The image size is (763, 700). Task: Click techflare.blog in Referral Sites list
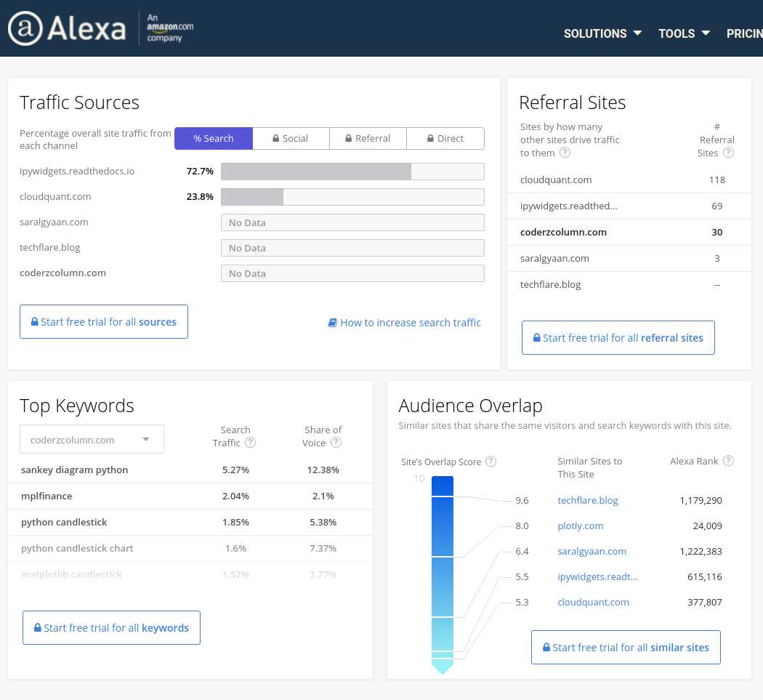click(x=550, y=285)
